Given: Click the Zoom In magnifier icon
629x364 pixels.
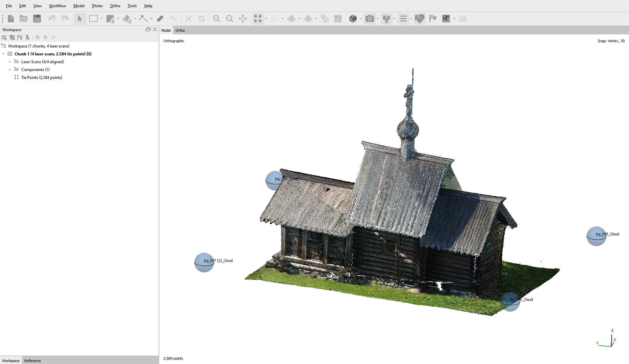Looking at the screenshot, I should [217, 19].
